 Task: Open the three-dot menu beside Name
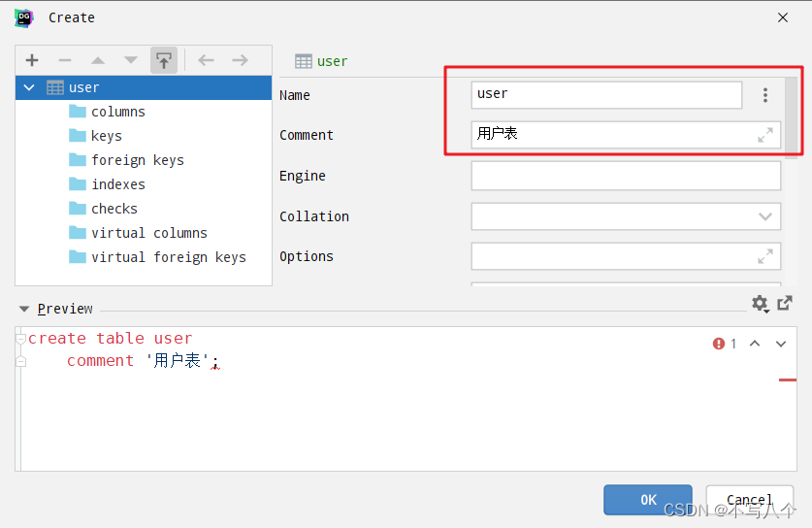point(764,95)
